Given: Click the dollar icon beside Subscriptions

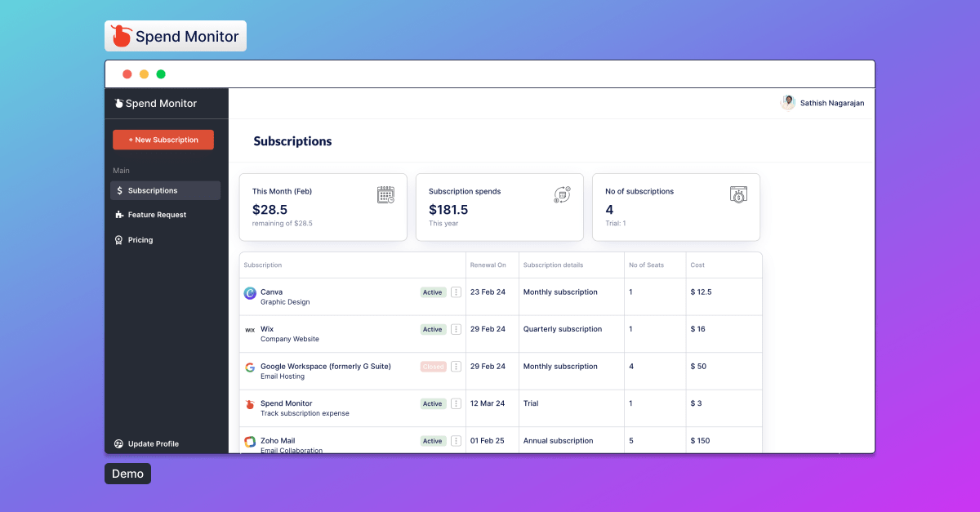Looking at the screenshot, I should tap(119, 190).
